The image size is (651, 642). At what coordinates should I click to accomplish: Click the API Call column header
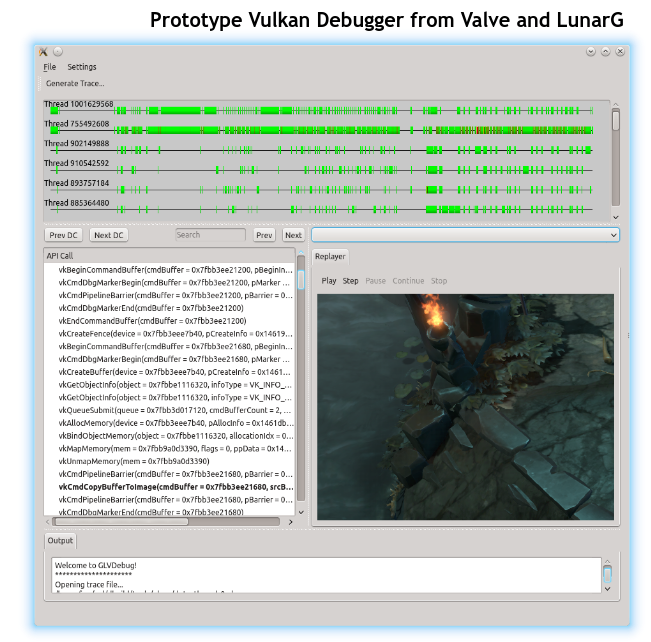[x=169, y=256]
